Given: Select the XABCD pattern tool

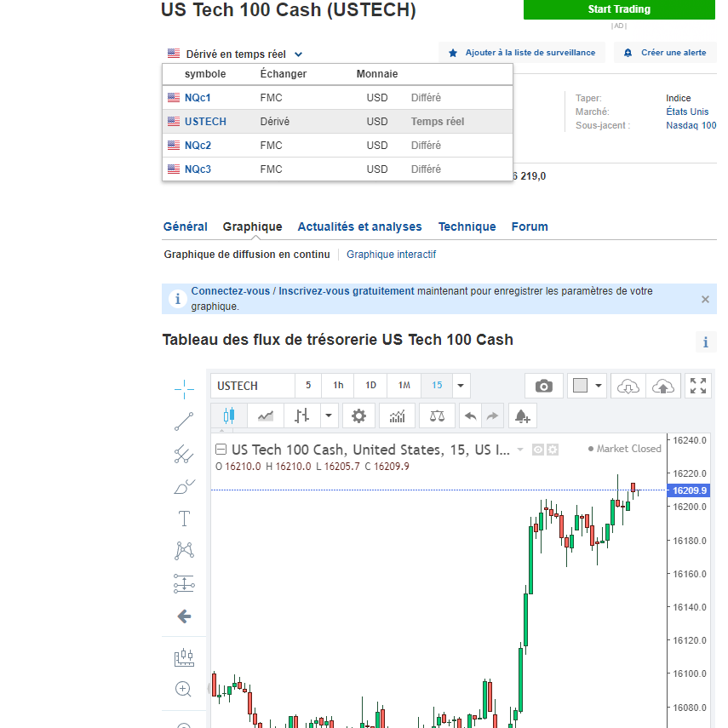Looking at the screenshot, I should coord(184,551).
